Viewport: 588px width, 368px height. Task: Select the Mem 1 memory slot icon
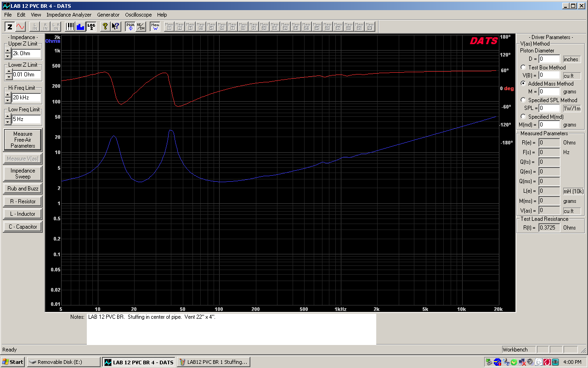point(169,27)
